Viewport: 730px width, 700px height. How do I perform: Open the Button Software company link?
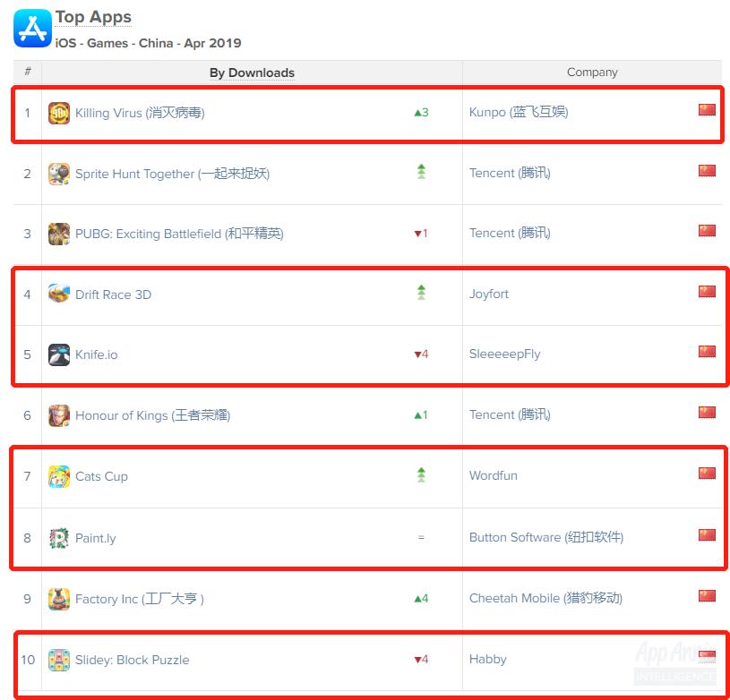(x=546, y=537)
